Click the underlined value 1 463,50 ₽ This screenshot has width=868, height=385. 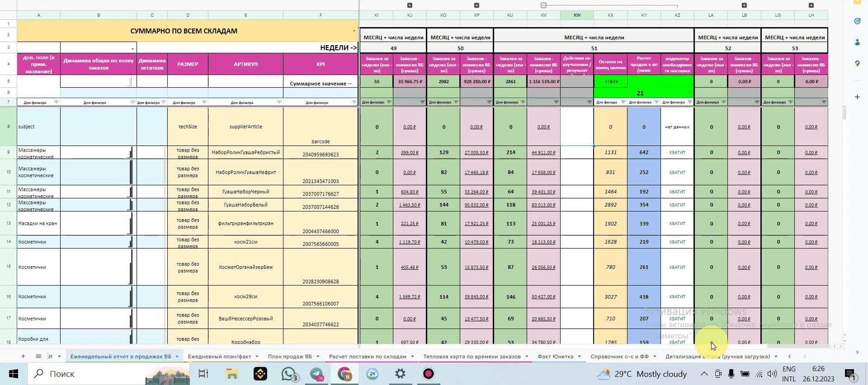(410, 205)
